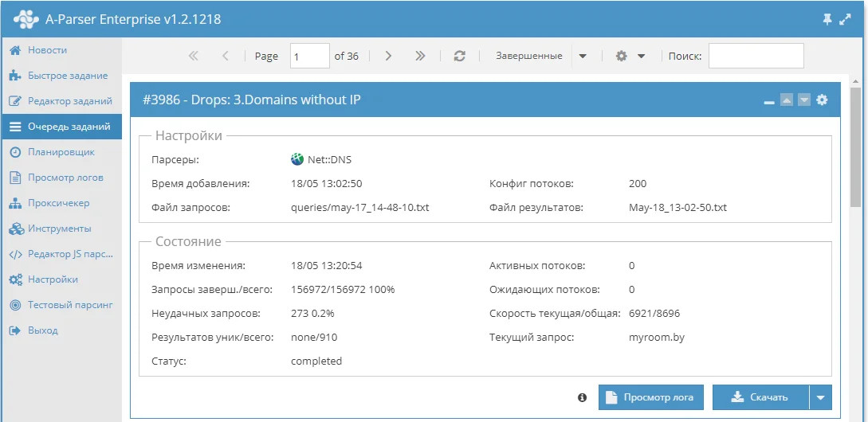Image resolution: width=868 pixels, height=422 pixels.
Task: Open Просмотр логов in sidebar
Action: tap(65, 178)
